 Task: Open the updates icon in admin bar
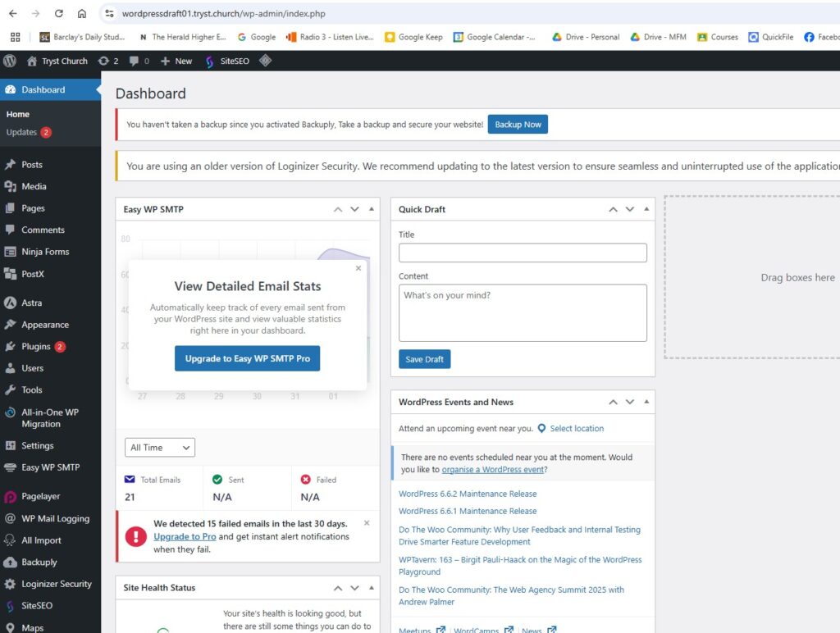point(108,61)
